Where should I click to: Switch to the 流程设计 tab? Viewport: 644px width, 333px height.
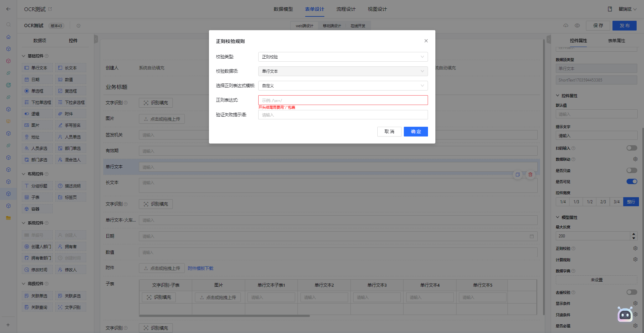tap(346, 9)
